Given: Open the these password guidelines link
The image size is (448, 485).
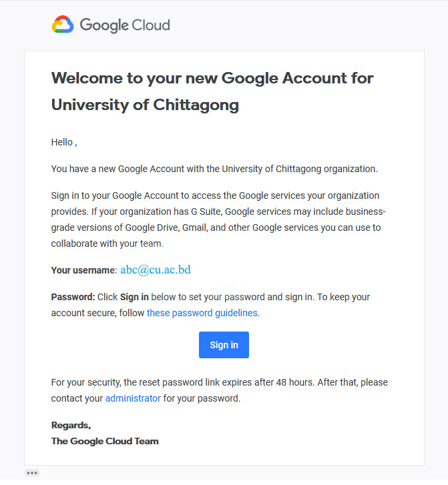Looking at the screenshot, I should [202, 313].
